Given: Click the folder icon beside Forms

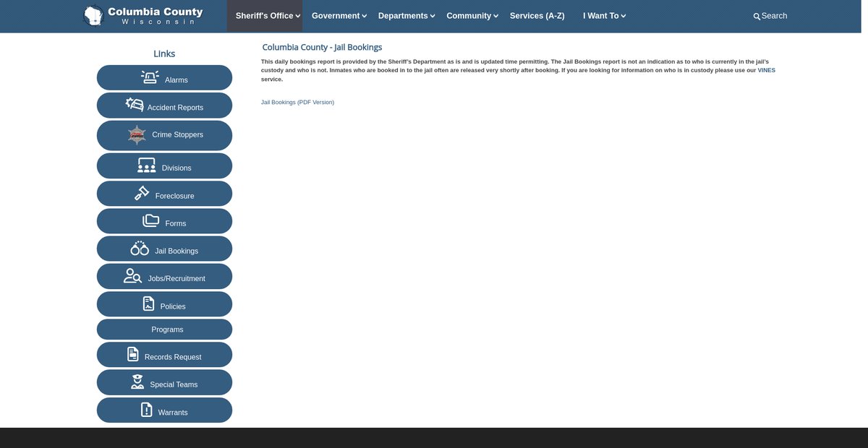Looking at the screenshot, I should pyautogui.click(x=150, y=221).
